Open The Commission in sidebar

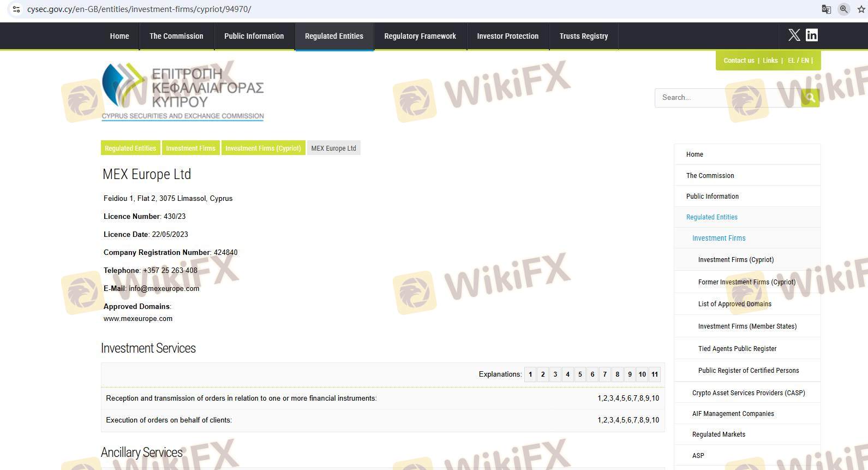point(747,176)
